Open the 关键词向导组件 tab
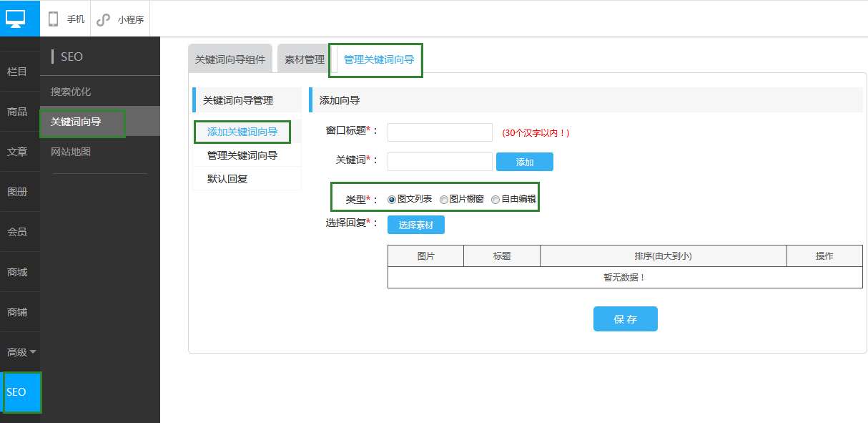 tap(230, 59)
